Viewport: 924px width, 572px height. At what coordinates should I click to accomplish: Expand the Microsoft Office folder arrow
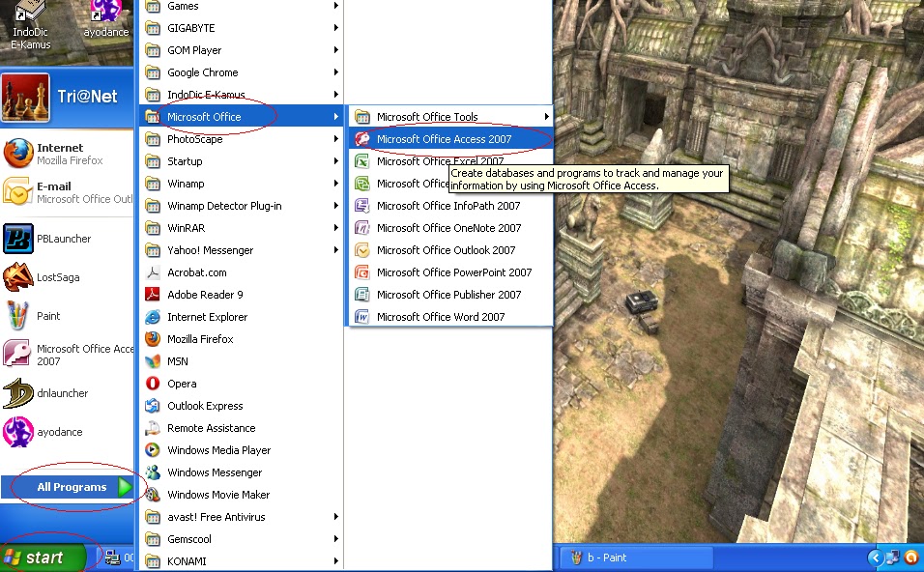336,117
